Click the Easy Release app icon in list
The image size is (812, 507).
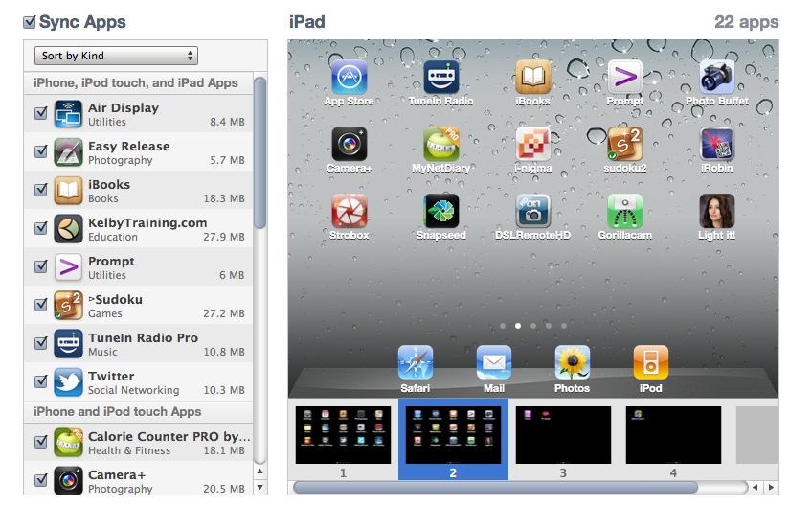coord(68,151)
